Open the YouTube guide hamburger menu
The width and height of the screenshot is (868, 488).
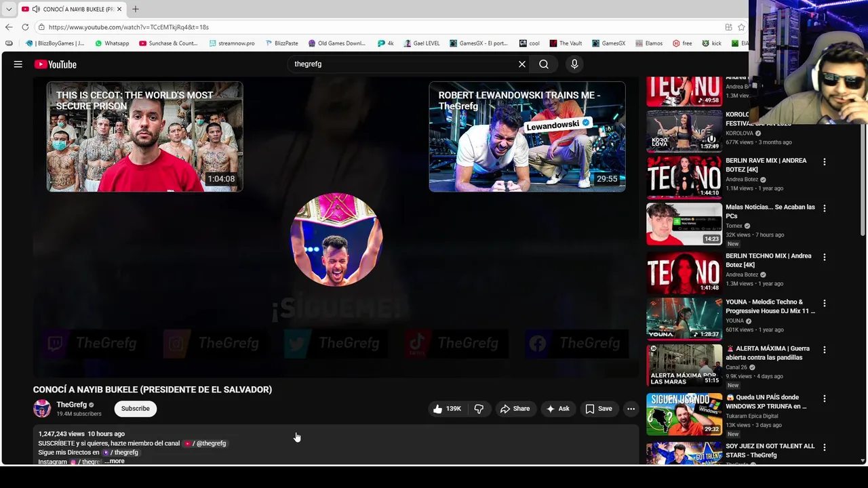(x=18, y=64)
